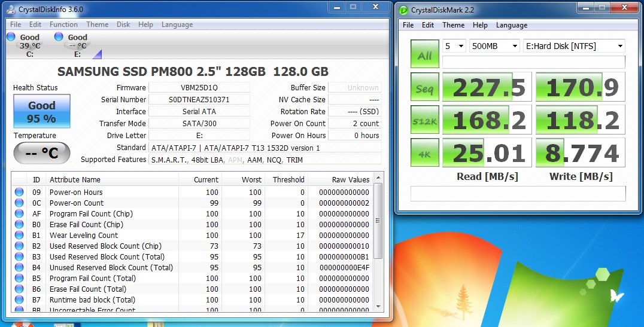This screenshot has height=327, width=644.
Task: Run the 512K benchmark test
Action: pos(424,121)
